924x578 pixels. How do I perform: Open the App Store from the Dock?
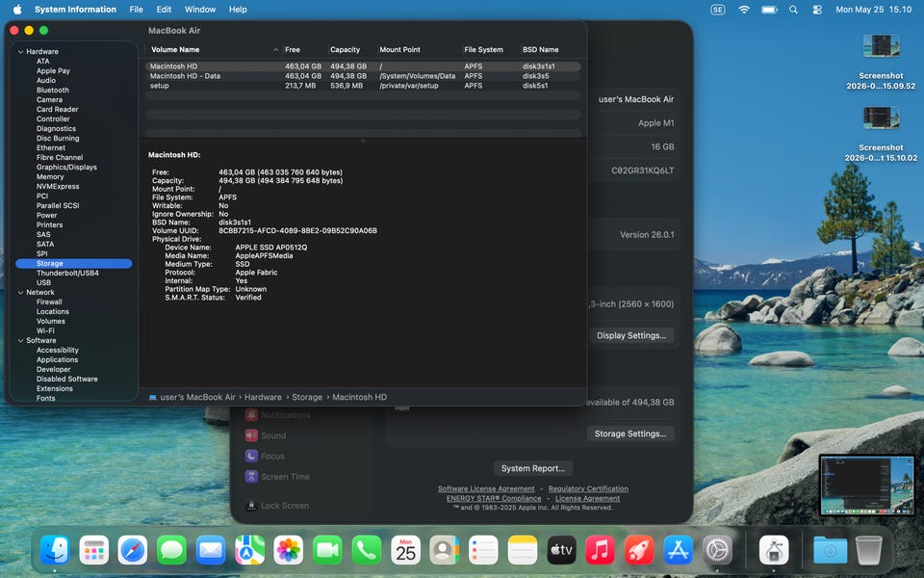[x=678, y=550]
